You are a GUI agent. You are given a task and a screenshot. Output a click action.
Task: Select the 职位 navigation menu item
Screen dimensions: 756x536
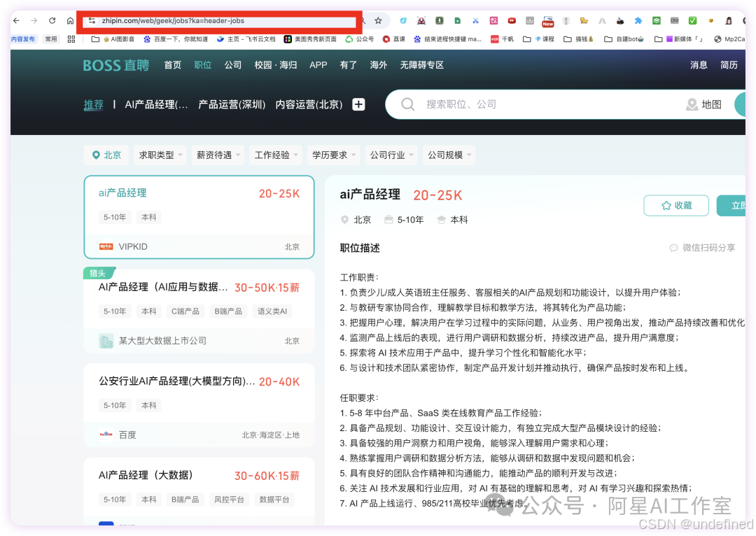coord(202,64)
